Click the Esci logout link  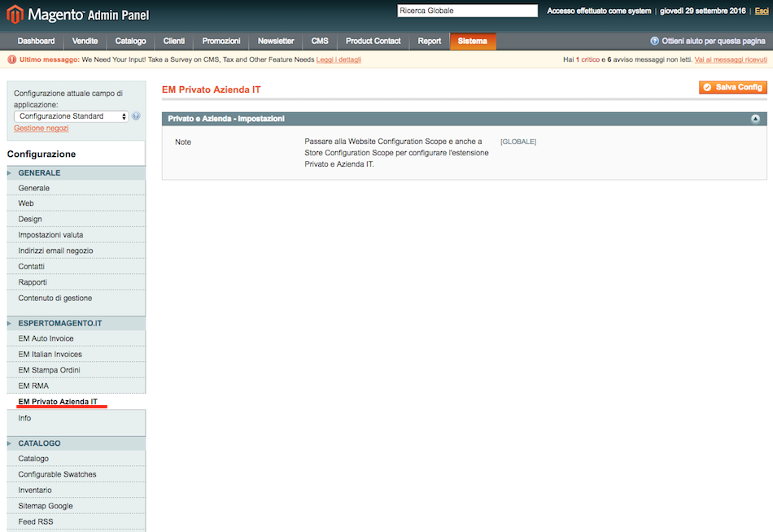click(761, 11)
